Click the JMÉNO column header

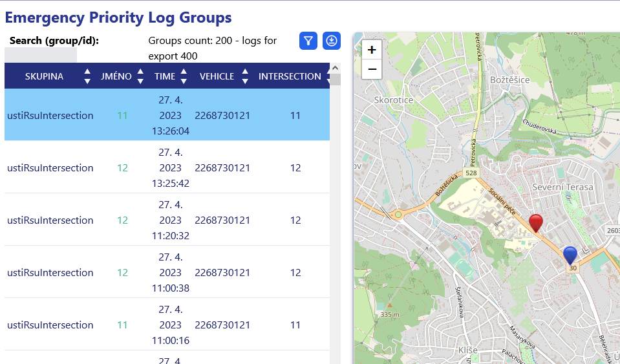[116, 76]
